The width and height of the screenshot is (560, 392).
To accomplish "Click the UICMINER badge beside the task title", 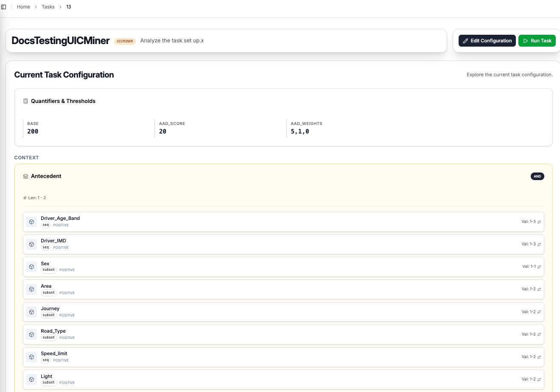I will pos(125,41).
